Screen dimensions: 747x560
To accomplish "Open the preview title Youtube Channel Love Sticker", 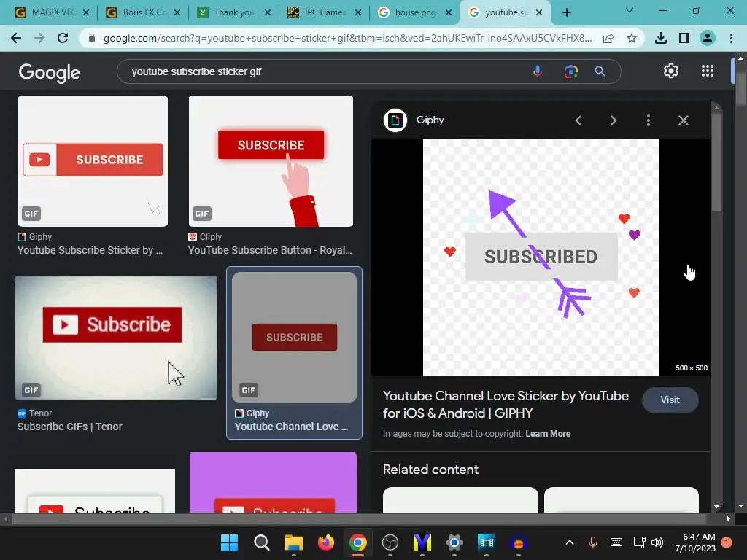I will pyautogui.click(x=506, y=404).
